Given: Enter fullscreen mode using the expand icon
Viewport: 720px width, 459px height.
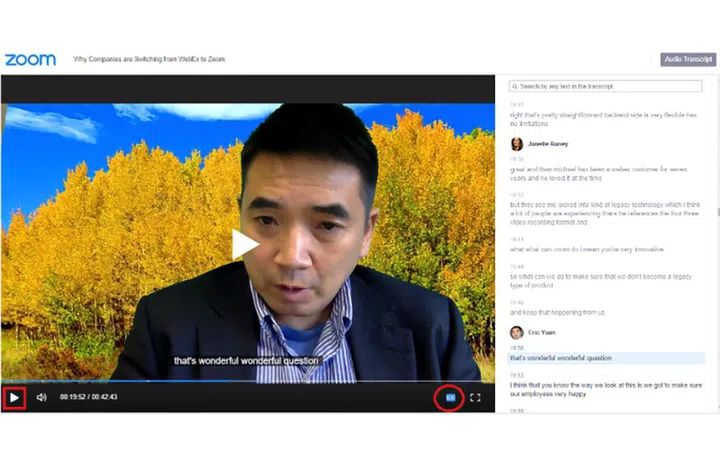Looking at the screenshot, I should [x=475, y=397].
